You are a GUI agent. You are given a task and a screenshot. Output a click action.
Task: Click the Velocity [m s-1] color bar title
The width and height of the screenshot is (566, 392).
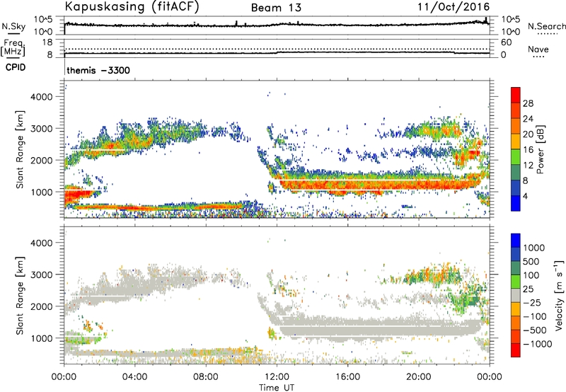point(559,296)
